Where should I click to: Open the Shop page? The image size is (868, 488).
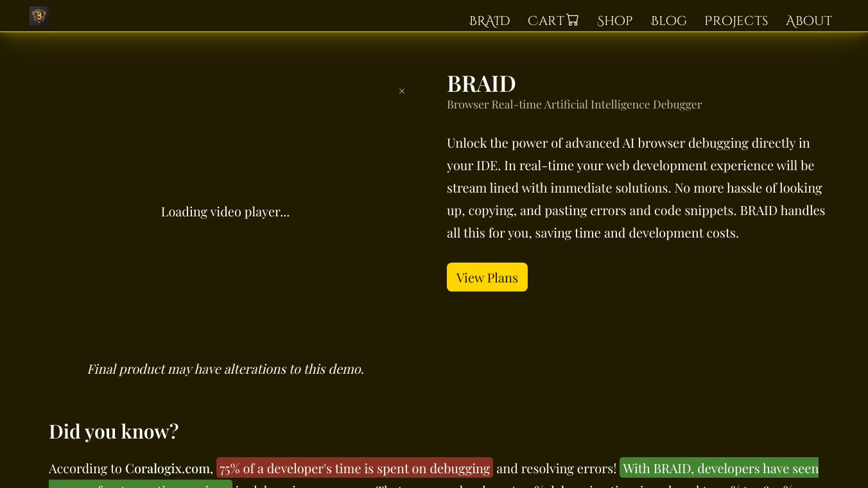click(x=615, y=21)
